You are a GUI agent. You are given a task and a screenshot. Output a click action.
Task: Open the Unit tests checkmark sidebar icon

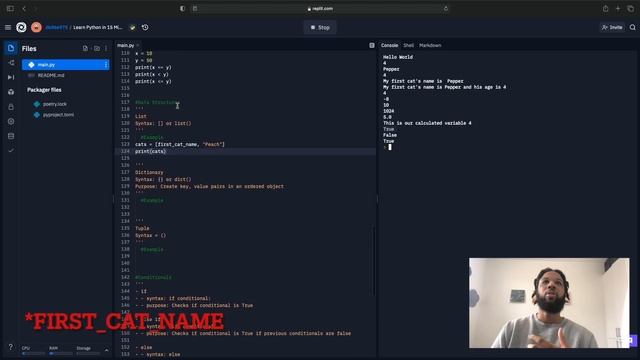11,151
